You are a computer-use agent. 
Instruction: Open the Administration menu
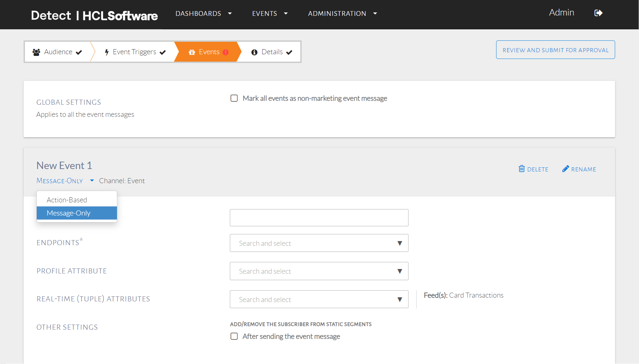click(342, 13)
